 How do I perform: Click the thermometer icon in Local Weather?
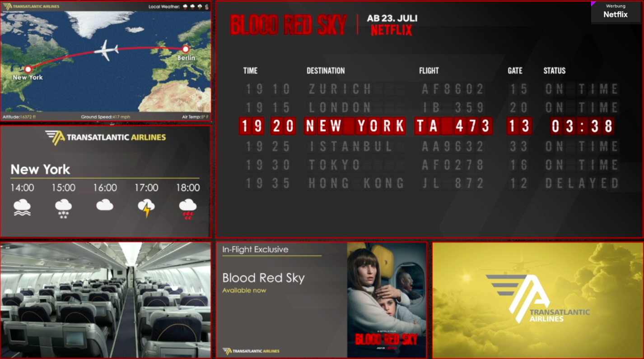tap(207, 7)
